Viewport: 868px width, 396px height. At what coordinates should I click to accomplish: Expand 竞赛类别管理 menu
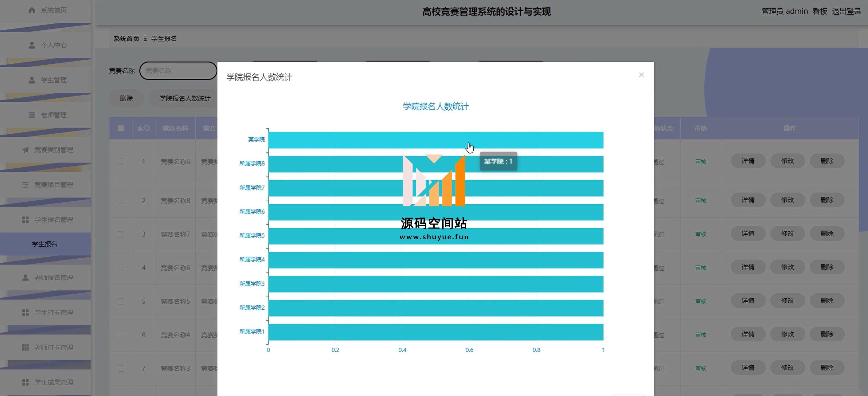45,150
